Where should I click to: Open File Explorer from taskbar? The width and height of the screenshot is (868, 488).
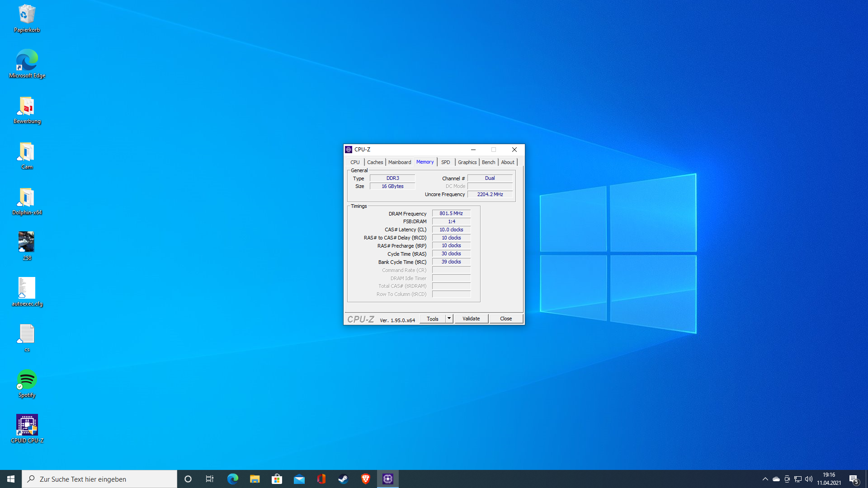255,479
